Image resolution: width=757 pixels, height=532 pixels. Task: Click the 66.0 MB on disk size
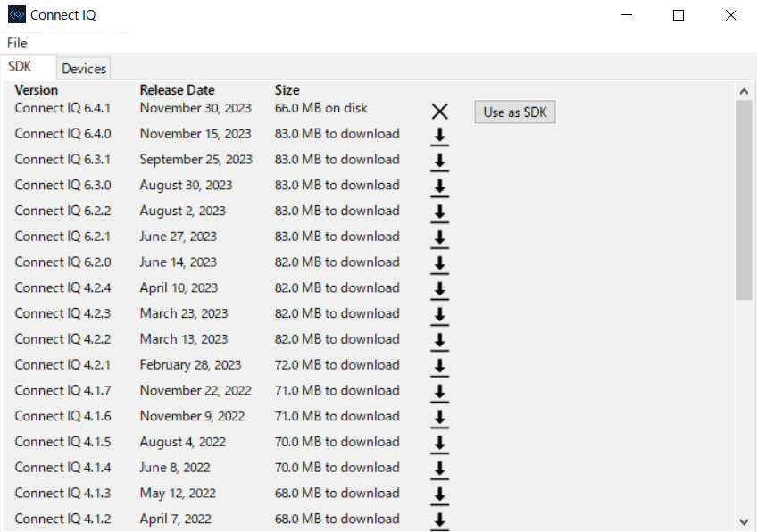point(321,108)
